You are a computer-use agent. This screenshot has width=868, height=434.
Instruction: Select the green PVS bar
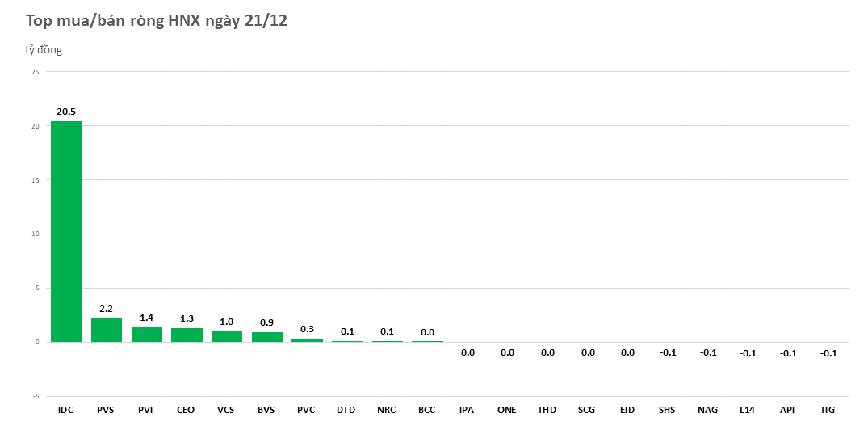107,330
